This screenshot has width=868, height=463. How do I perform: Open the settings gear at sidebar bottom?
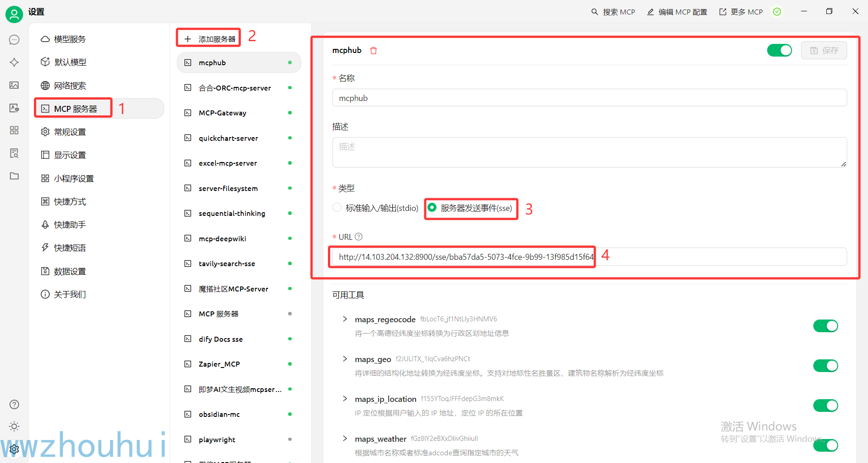[14, 449]
